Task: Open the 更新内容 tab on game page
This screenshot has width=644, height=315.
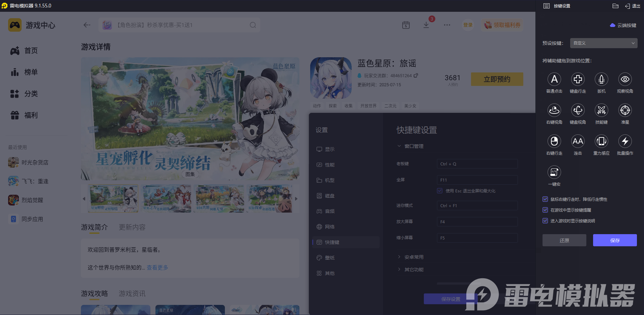Action: (132, 227)
